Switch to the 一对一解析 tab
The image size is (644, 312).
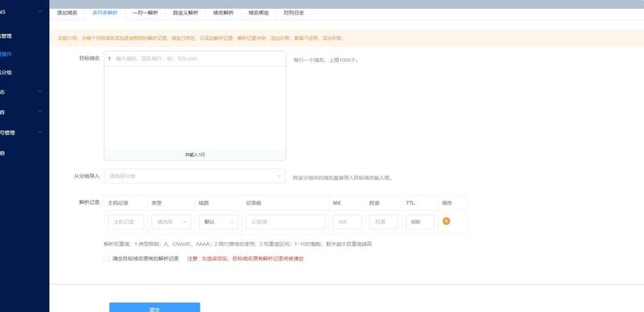pos(145,13)
